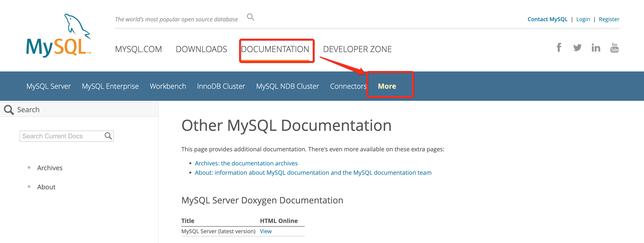Open Archives from the left sidebar
The image size is (644, 243).
(50, 168)
